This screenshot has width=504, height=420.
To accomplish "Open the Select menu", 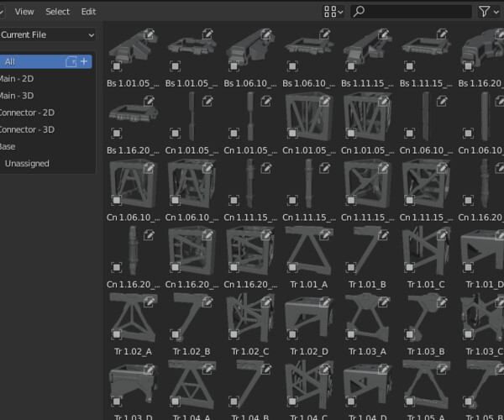I will click(57, 12).
